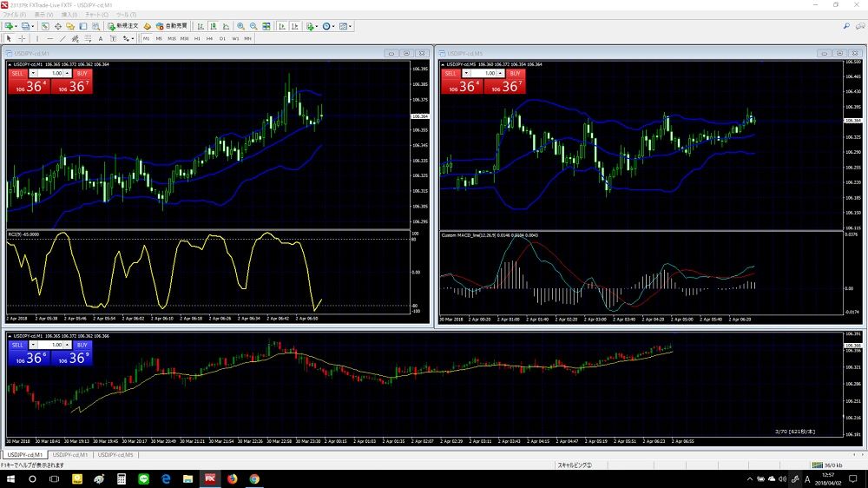Expand the periods dropdown arrow
868x488 pixels.
pyautogui.click(x=333, y=26)
